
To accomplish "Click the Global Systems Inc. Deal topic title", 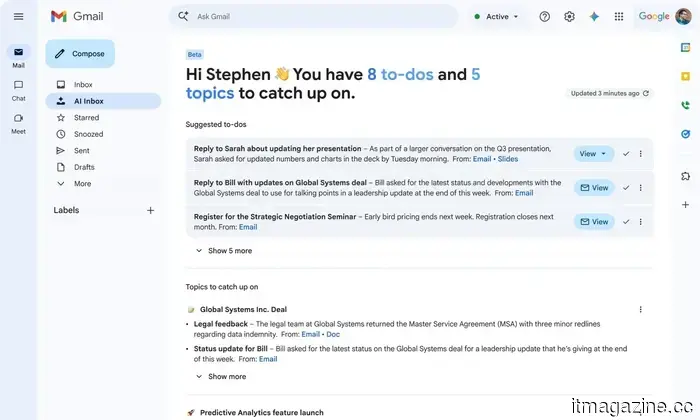I will point(243,309).
